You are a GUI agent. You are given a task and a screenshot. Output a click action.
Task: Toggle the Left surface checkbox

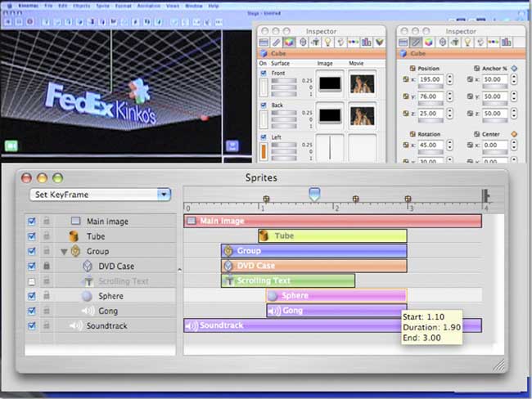264,137
